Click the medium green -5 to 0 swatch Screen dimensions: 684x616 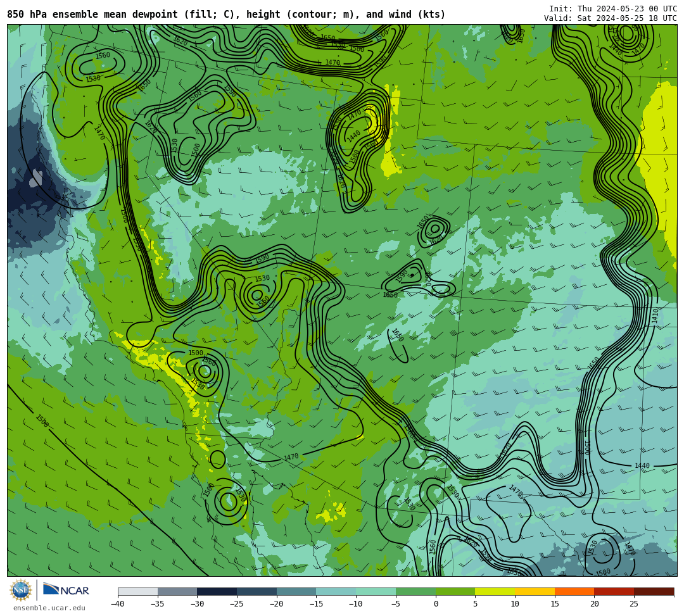415,591
